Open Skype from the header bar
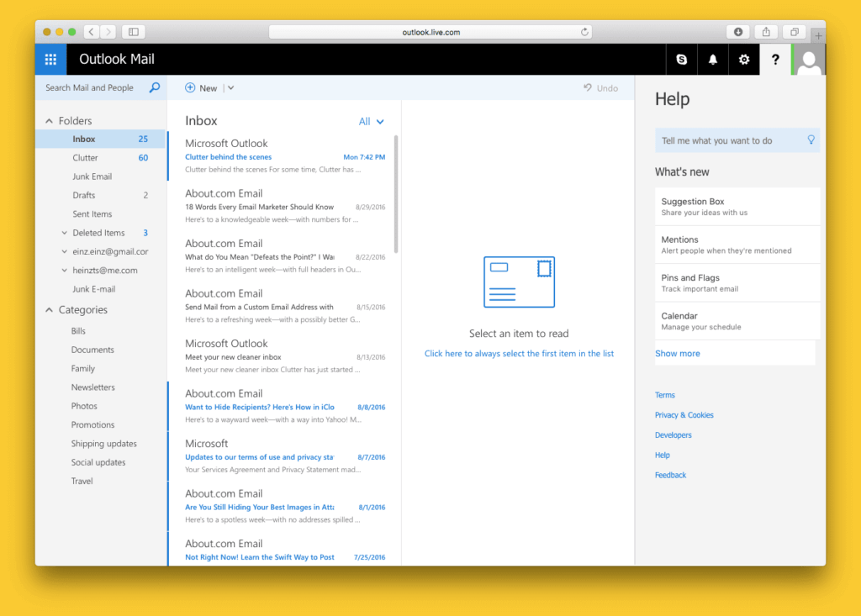This screenshot has height=616, width=861. coord(681,60)
